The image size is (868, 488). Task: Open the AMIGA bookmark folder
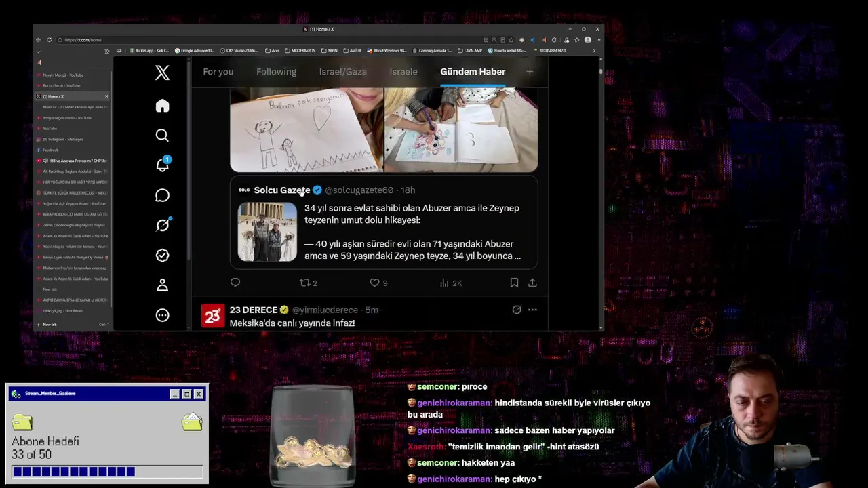[353, 51]
